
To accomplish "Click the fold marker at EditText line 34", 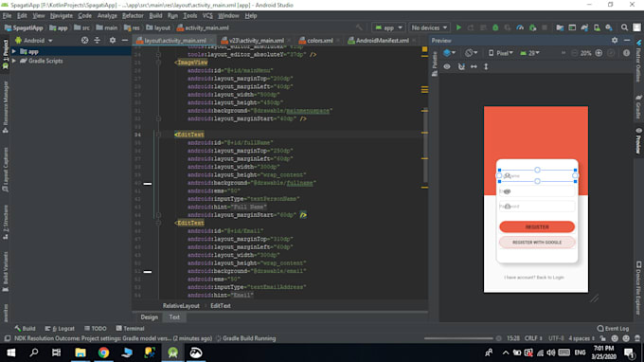I will tap(158, 135).
